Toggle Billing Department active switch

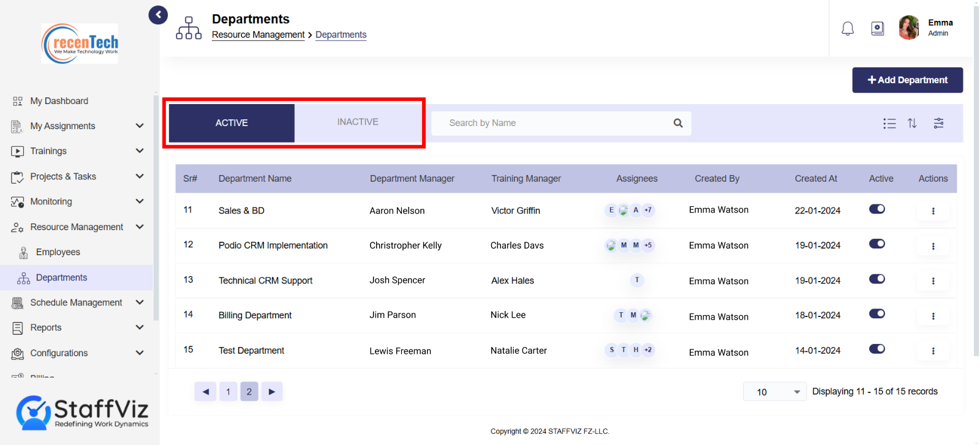click(x=877, y=314)
